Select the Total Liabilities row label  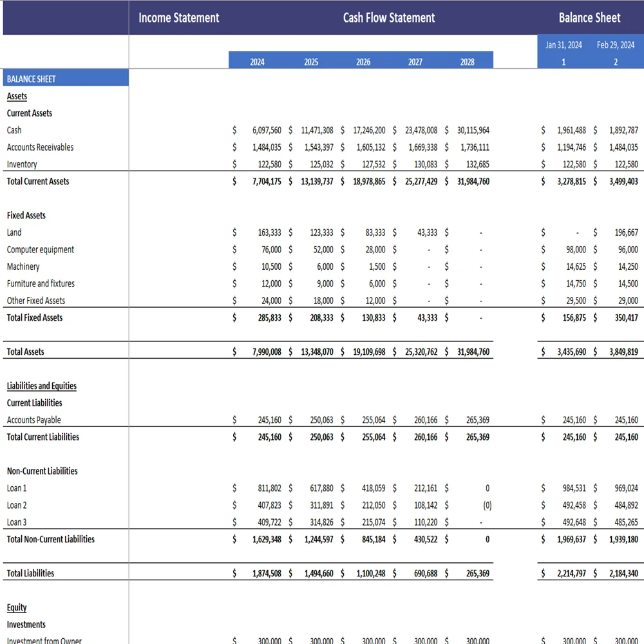tap(30, 573)
